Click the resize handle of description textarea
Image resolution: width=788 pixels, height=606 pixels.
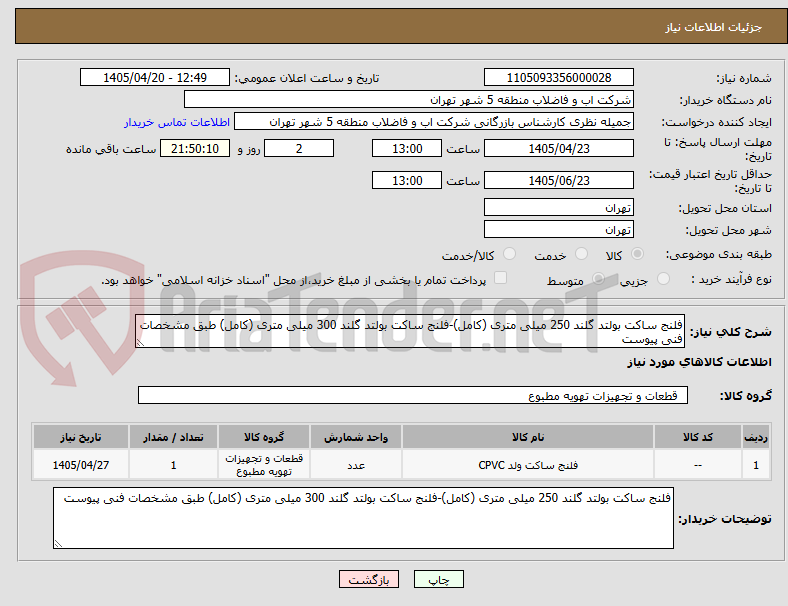[x=140, y=343]
